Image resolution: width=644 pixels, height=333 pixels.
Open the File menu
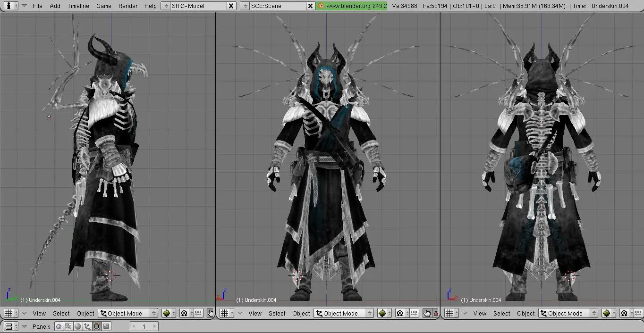pyautogui.click(x=37, y=6)
